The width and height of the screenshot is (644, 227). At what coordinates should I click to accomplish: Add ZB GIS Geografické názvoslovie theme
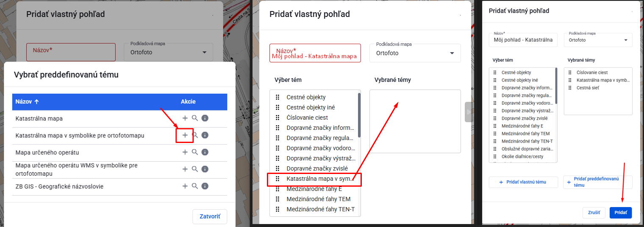[185, 186]
